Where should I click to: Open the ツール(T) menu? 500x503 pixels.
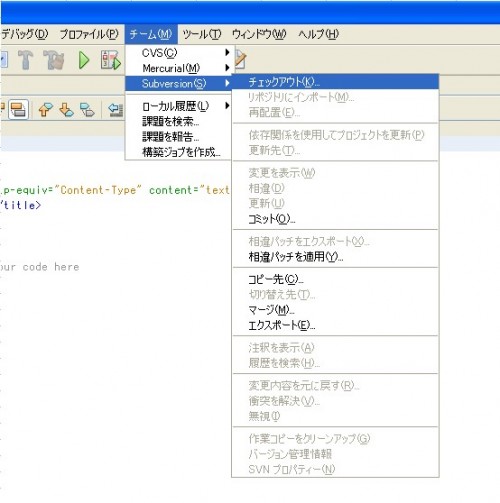(202, 34)
